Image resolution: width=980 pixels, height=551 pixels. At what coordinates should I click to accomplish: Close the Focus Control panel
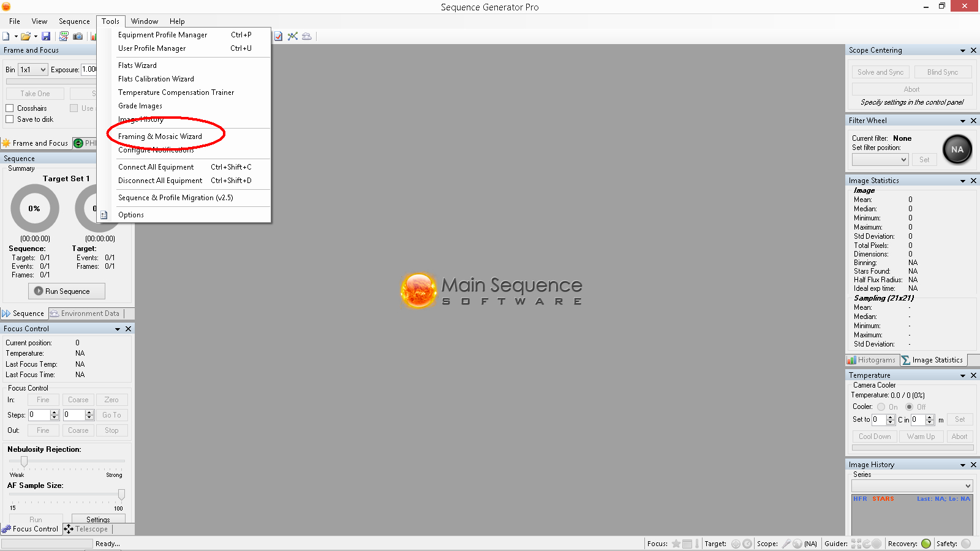tap(128, 329)
